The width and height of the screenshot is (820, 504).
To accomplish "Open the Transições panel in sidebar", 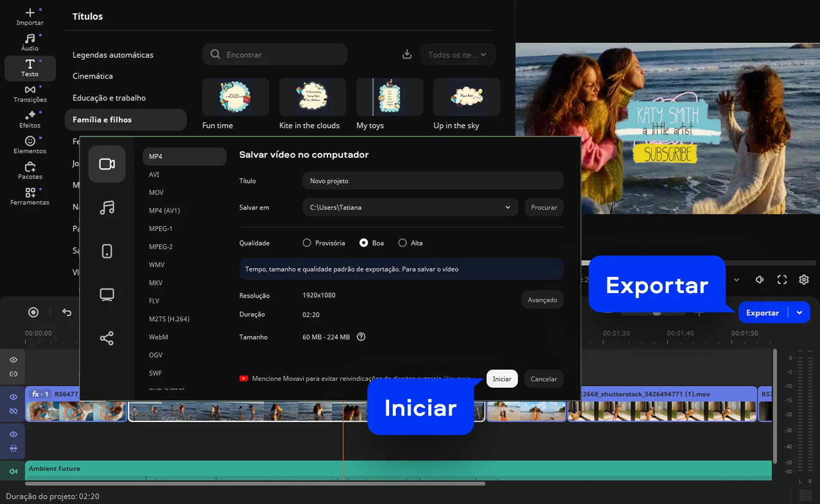I will point(30,94).
